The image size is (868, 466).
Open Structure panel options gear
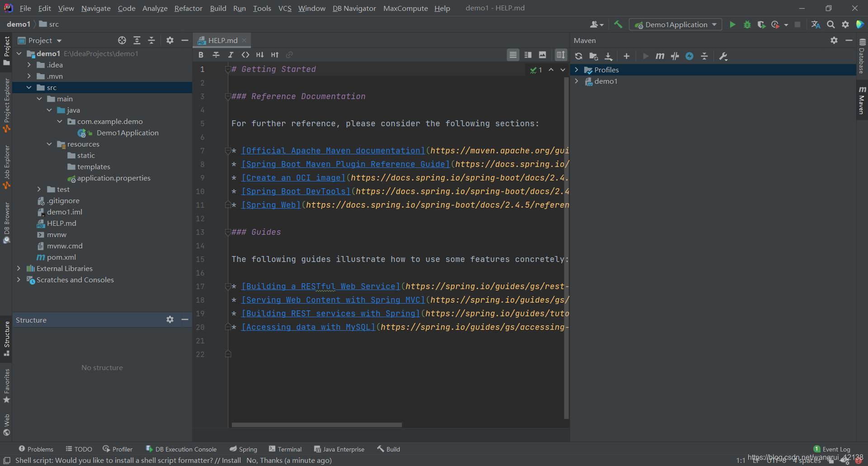pyautogui.click(x=170, y=319)
